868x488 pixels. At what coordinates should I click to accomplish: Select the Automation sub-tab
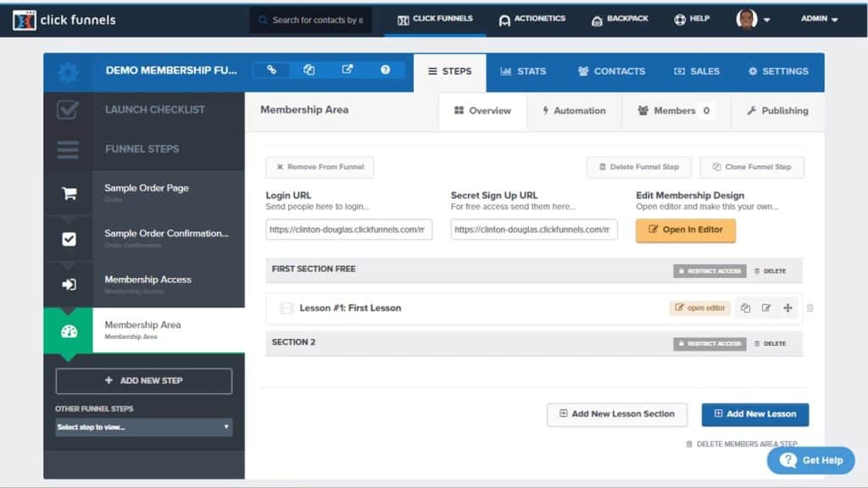(574, 111)
